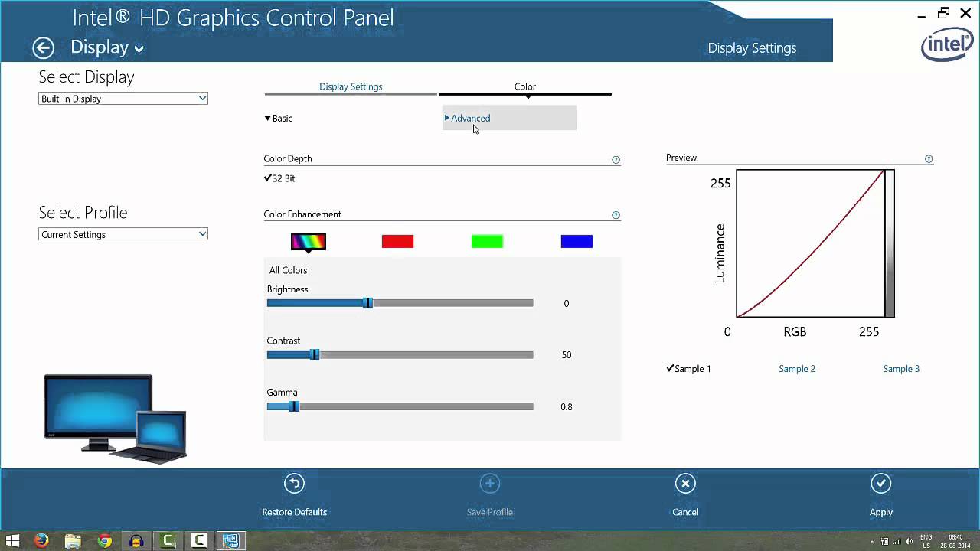Open the headphones app in taskbar
Image resolution: width=980 pixels, height=551 pixels.
coord(136,540)
